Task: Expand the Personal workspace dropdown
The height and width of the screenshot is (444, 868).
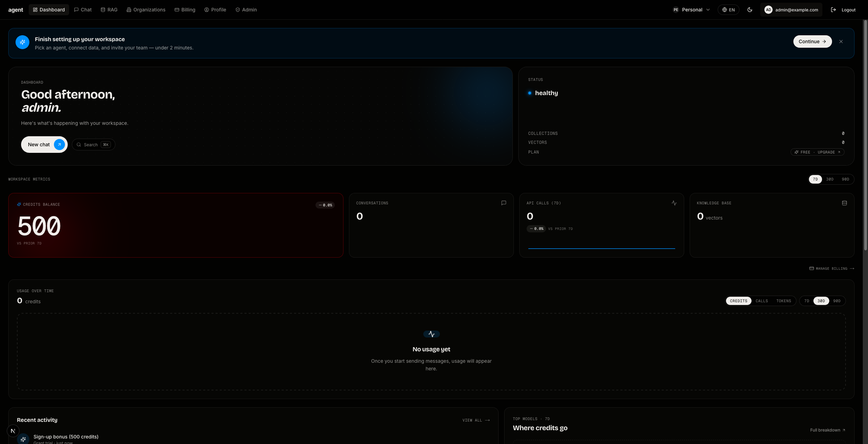Action: click(x=691, y=10)
